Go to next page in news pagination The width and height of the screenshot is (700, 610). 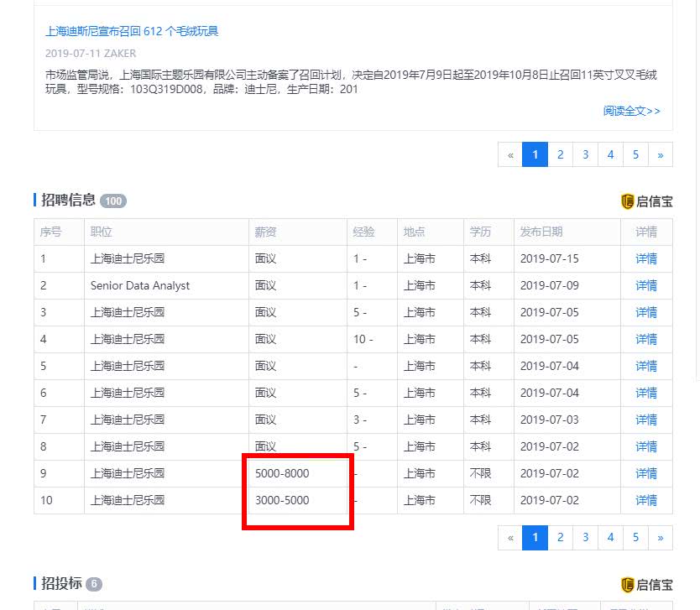click(x=661, y=155)
